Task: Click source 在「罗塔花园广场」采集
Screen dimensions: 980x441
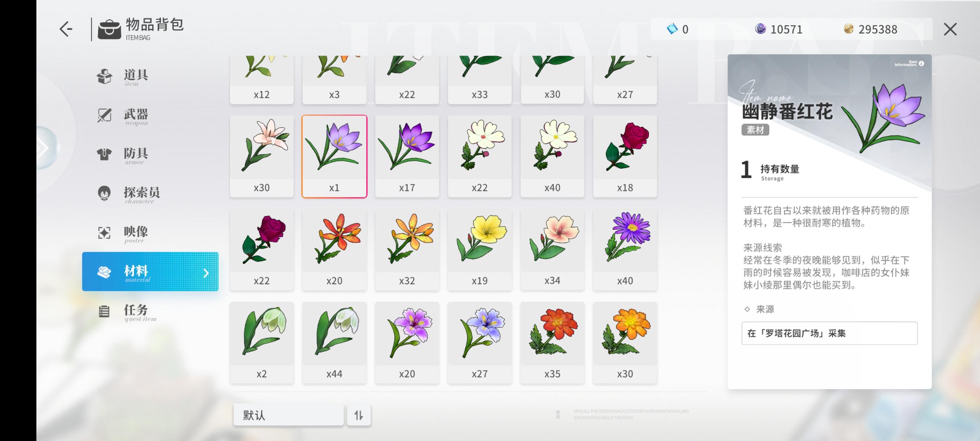Action: click(x=829, y=333)
